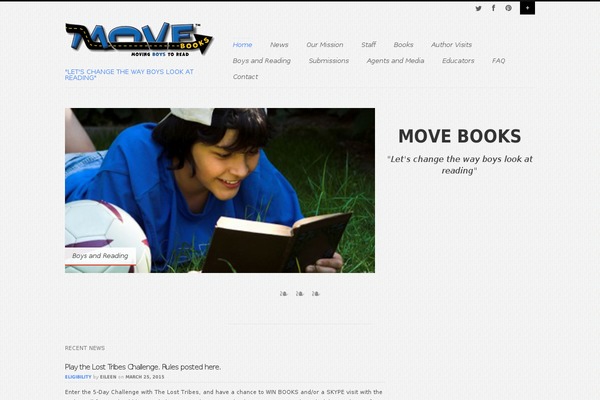600x400 pixels.
Task: Open the Contact menu item
Action: coord(245,77)
